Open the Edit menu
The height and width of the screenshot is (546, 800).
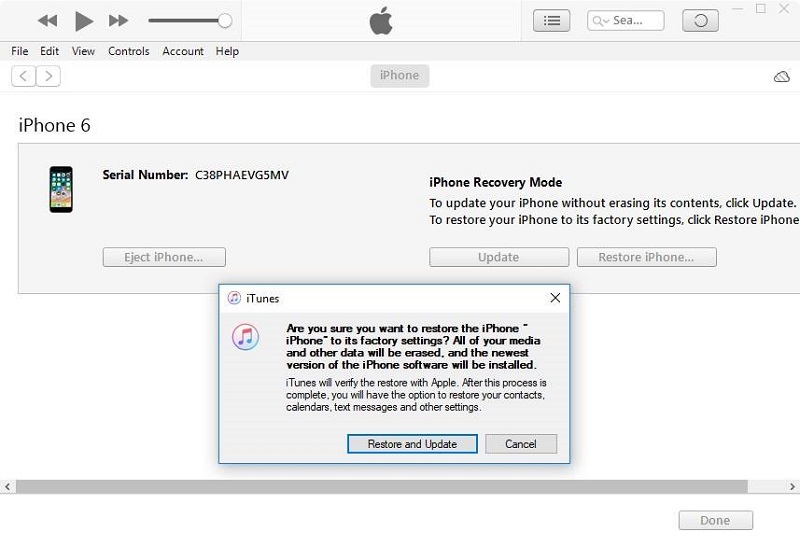49,51
